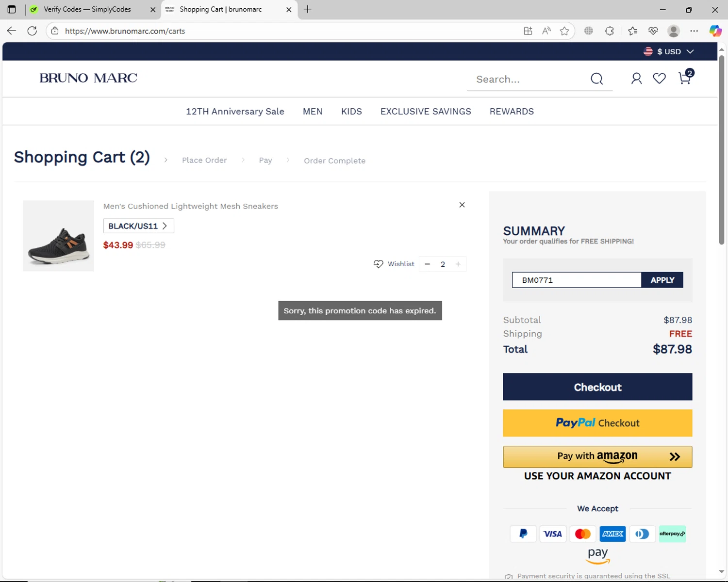The height and width of the screenshot is (582, 728).
Task: Click expired promotion code message
Action: 360,310
